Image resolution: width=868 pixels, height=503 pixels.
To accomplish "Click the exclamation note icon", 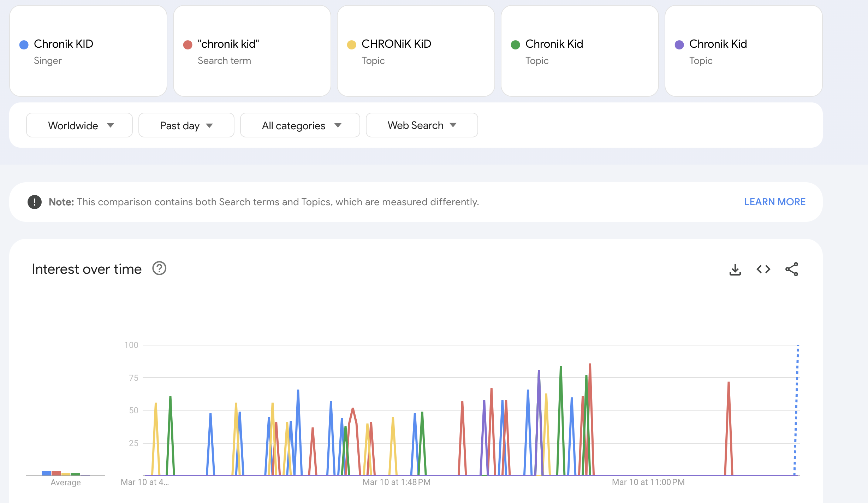I will point(35,202).
